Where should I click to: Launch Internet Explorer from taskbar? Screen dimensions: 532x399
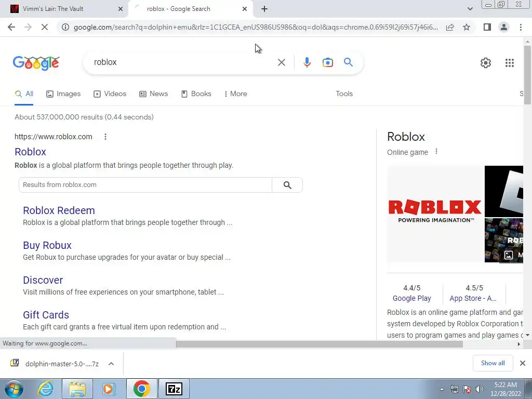pyautogui.click(x=46, y=389)
